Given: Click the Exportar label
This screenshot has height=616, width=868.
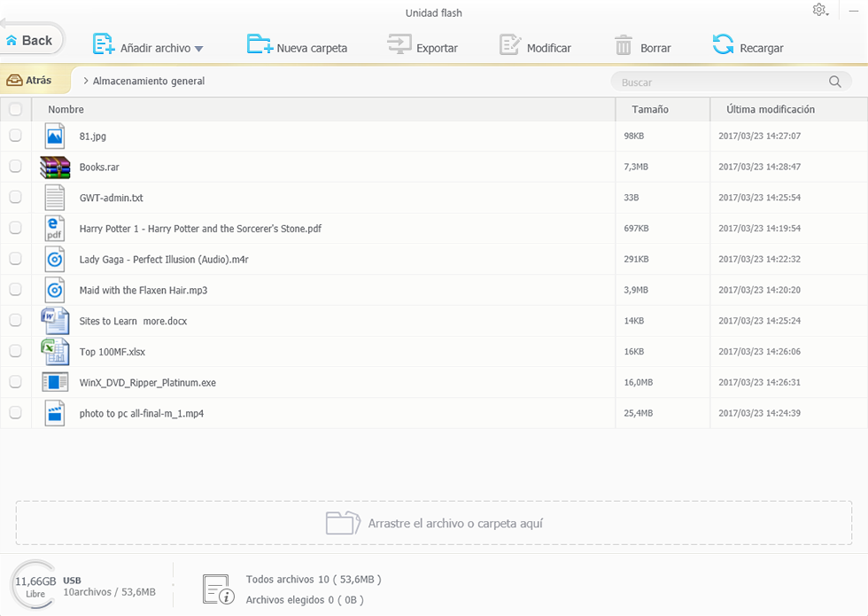Looking at the screenshot, I should [437, 48].
